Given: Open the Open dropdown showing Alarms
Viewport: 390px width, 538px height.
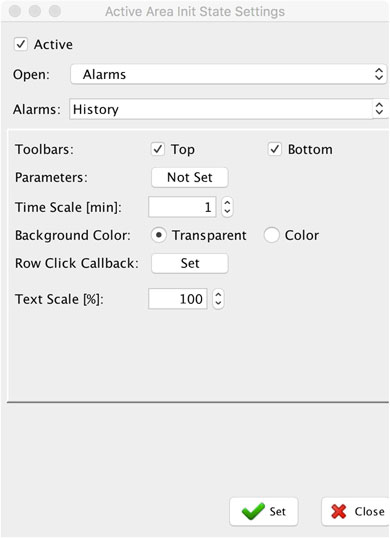Looking at the screenshot, I should pyautogui.click(x=228, y=74).
